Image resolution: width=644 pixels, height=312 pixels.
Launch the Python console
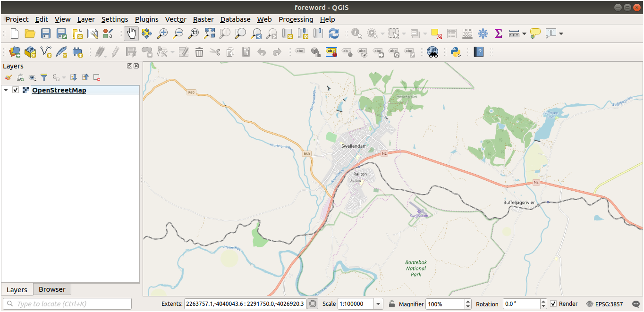click(x=456, y=52)
